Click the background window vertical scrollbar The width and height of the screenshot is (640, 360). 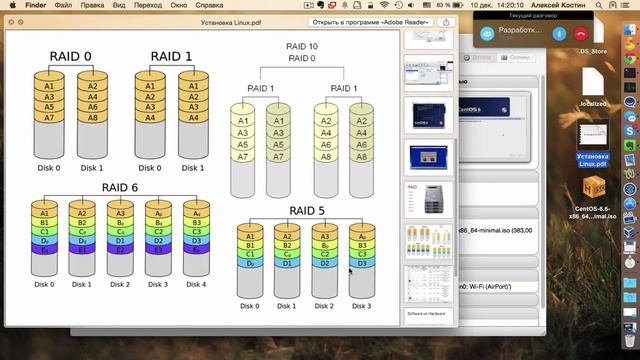click(x=543, y=192)
